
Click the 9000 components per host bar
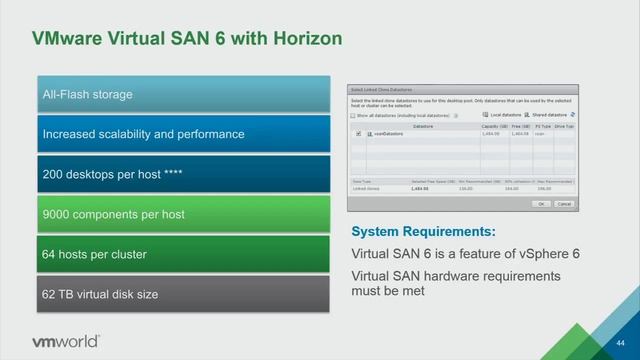pos(184,214)
